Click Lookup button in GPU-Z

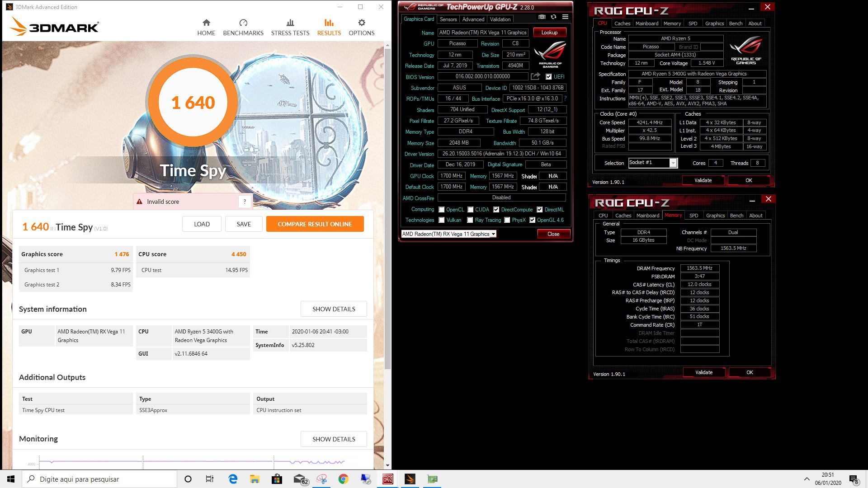549,33
